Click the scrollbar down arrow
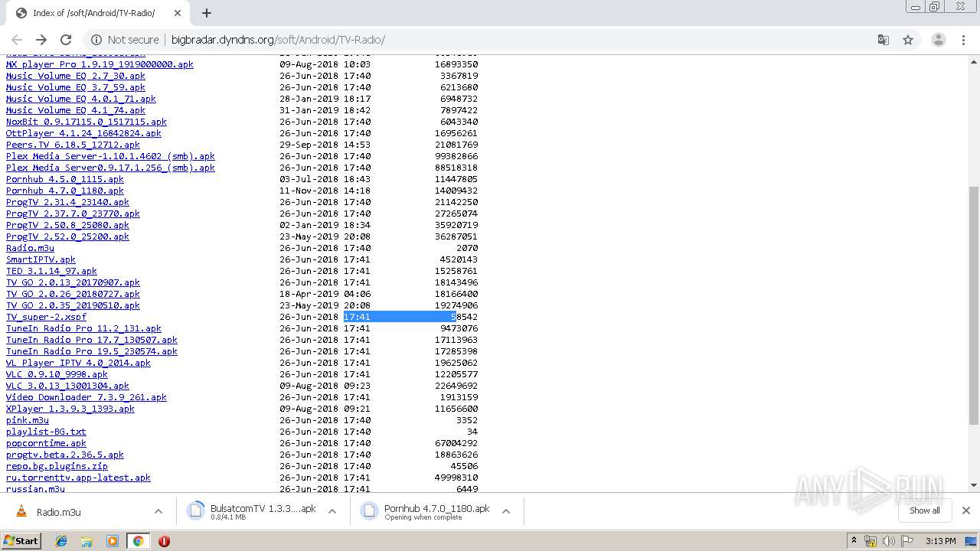Screen dimensions: 980x551 click(x=974, y=485)
